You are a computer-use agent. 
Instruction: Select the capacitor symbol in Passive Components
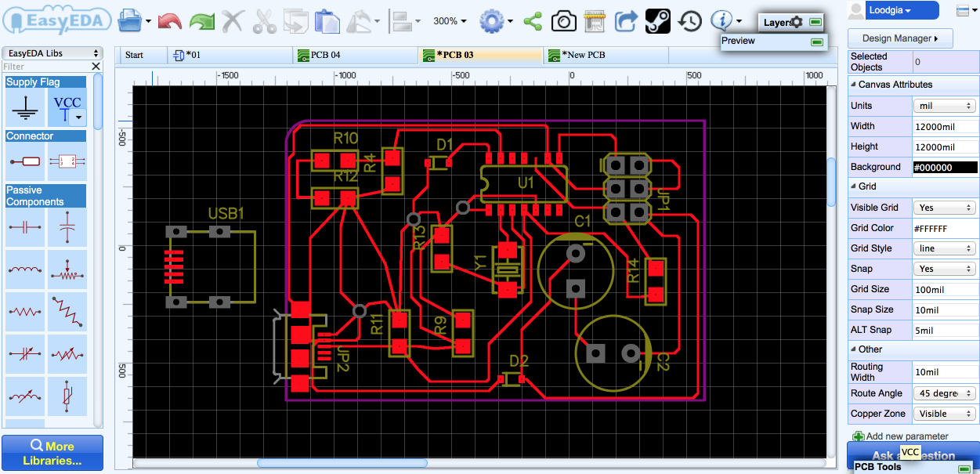coord(27,227)
